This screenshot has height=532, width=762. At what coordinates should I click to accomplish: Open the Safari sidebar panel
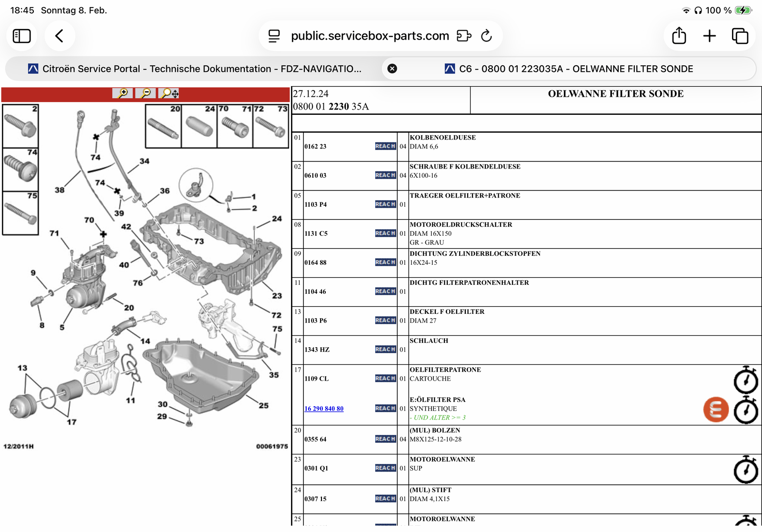click(x=21, y=36)
